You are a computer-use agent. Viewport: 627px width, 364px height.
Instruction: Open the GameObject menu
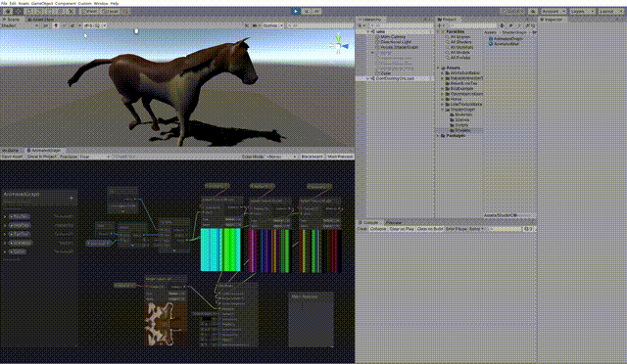[42, 3]
